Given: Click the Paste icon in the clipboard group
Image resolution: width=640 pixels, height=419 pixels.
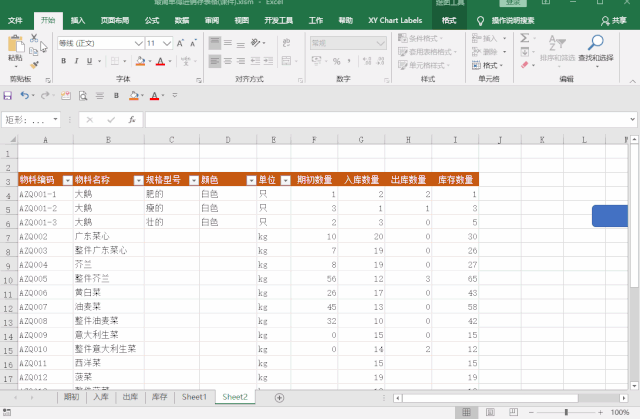Looking at the screenshot, I should tap(15, 46).
